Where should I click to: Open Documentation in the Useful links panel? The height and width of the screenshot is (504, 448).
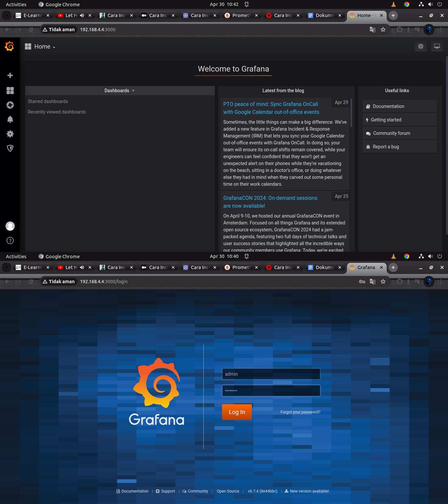(400, 106)
